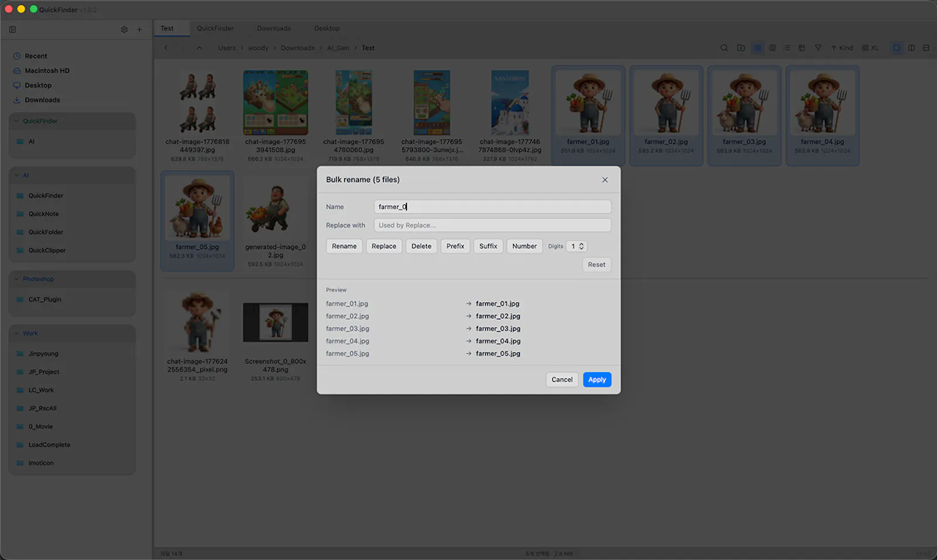Apply the bulk rename
Viewport: 937px width, 560px height.
(597, 380)
